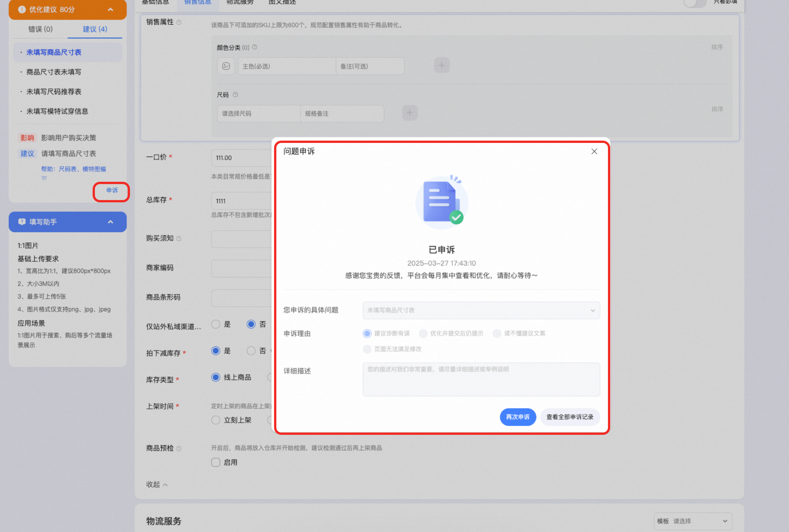Click the 详细描述 text input area

(x=481, y=379)
